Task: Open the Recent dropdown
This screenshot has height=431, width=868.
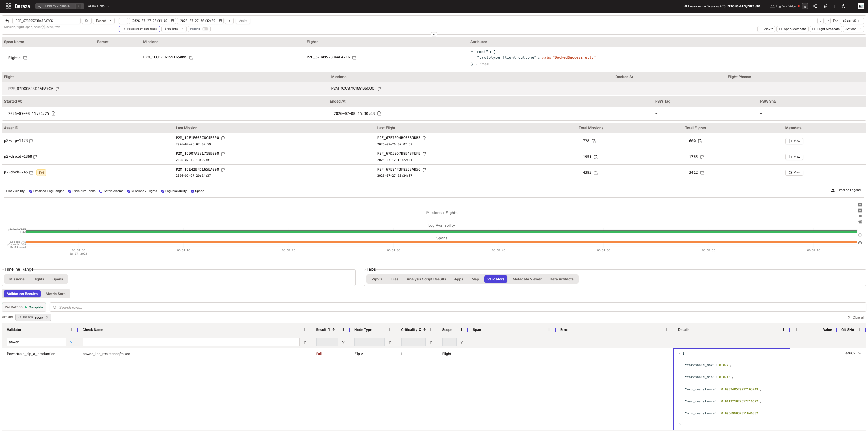Action: [x=103, y=21]
